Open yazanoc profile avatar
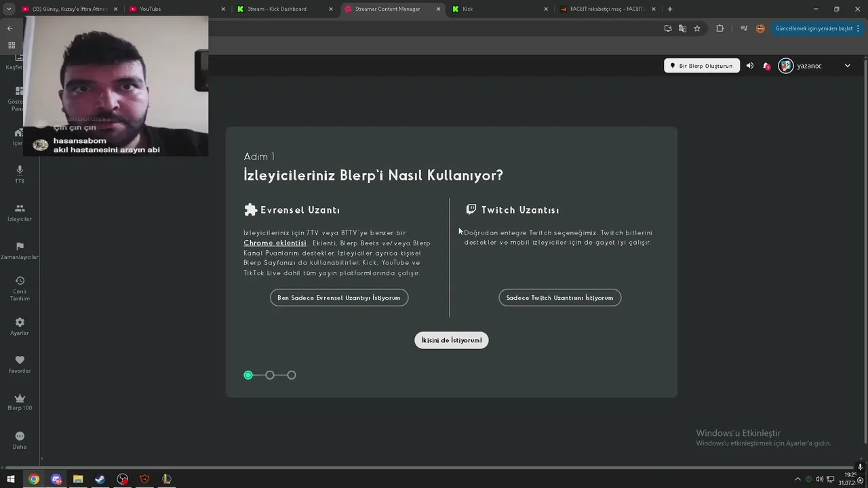Screen dimensions: 868x488 tap(786, 66)
